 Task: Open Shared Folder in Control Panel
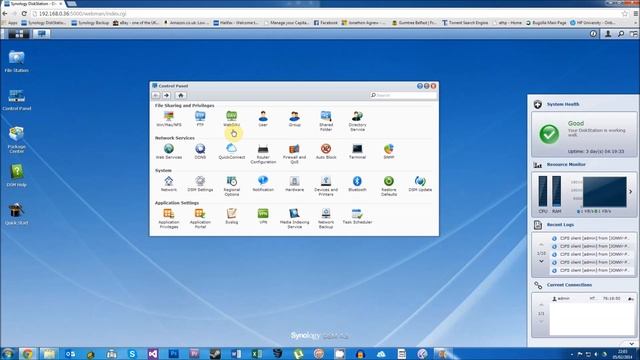(326, 121)
